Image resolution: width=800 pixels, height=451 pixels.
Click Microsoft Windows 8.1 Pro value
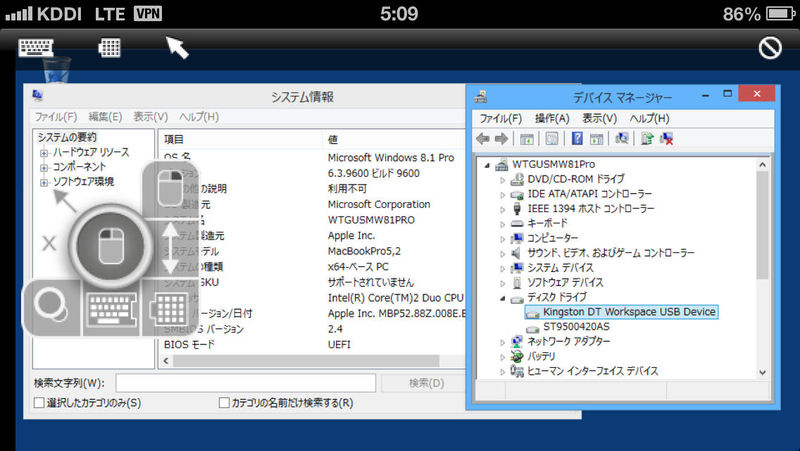pos(391,158)
